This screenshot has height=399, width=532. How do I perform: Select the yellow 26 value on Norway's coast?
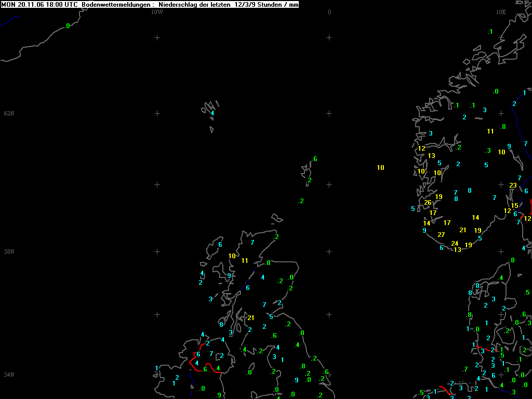click(x=428, y=203)
